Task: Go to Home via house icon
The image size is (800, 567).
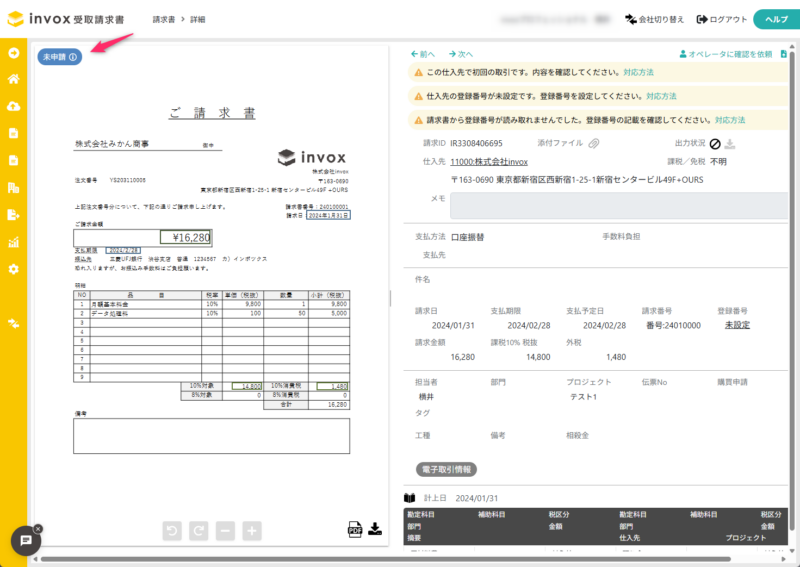Action: coord(14,79)
